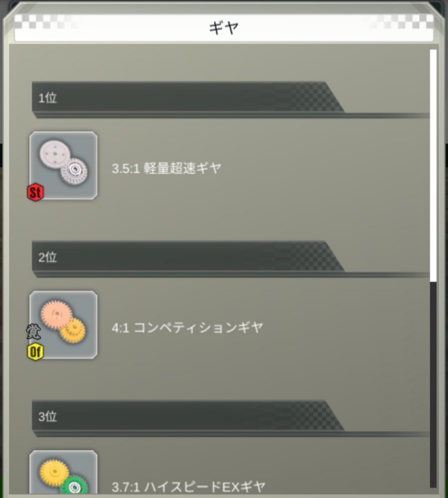The width and height of the screenshot is (448, 498).
Task: Click the ギヤ title bar
Action: tap(224, 28)
